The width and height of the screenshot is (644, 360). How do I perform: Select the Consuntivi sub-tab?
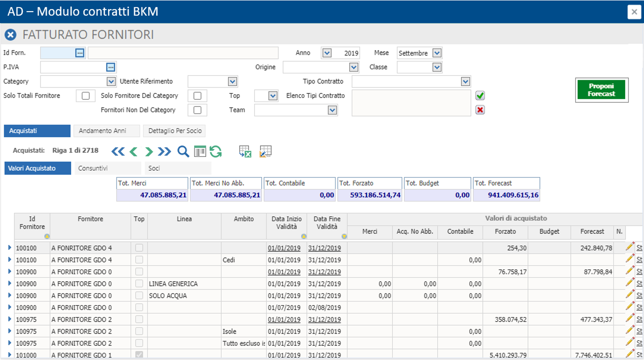(108, 168)
